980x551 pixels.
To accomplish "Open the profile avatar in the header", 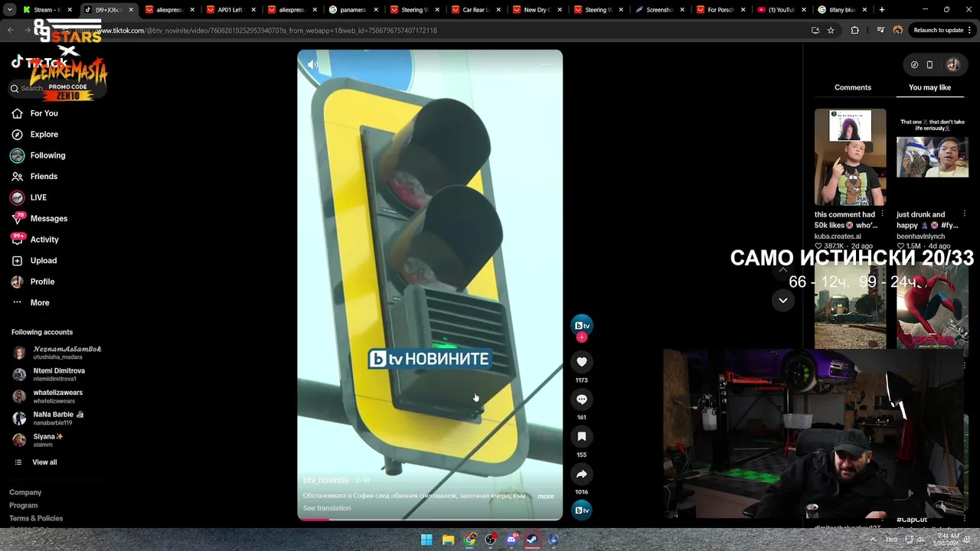I will [953, 65].
